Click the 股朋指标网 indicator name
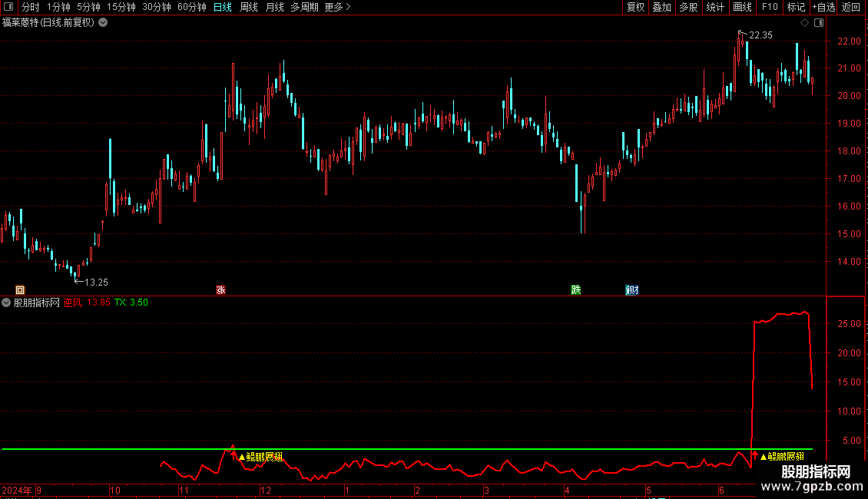Image resolution: width=868 pixels, height=499 pixels. coord(37,302)
